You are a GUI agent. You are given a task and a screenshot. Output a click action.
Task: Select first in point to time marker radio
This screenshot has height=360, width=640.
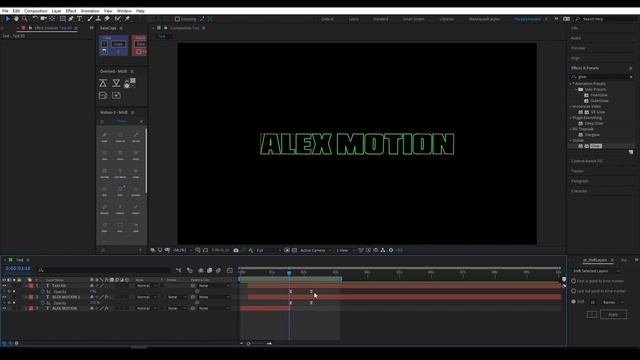click(573, 281)
